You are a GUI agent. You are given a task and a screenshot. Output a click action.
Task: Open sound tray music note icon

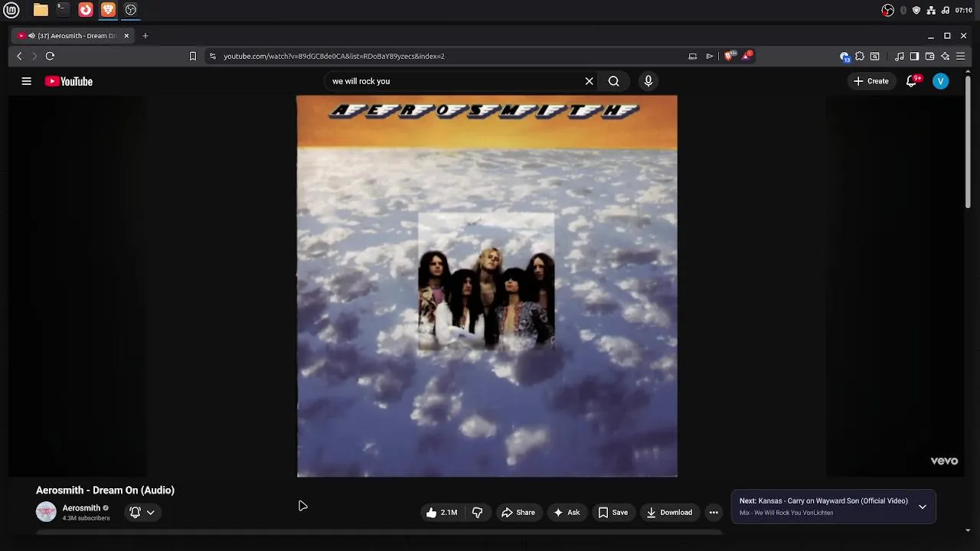pyautogui.click(x=946, y=11)
